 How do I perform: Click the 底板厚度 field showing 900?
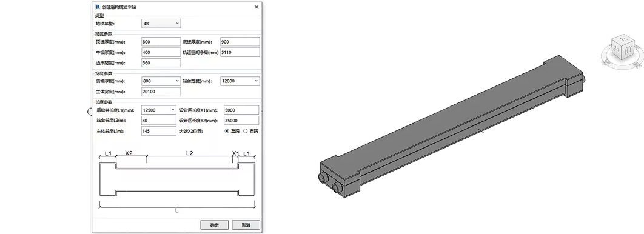tap(240, 41)
